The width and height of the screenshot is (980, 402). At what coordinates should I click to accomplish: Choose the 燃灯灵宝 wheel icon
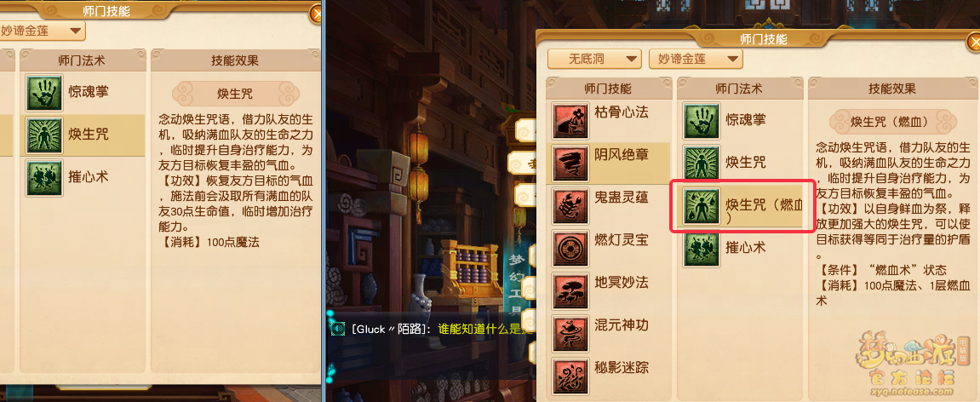(570, 248)
